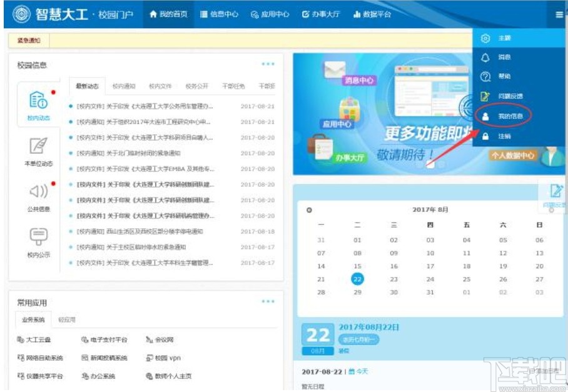Open the 常用应用 panel three-dot menu
The image size is (568, 392).
tap(267, 300)
